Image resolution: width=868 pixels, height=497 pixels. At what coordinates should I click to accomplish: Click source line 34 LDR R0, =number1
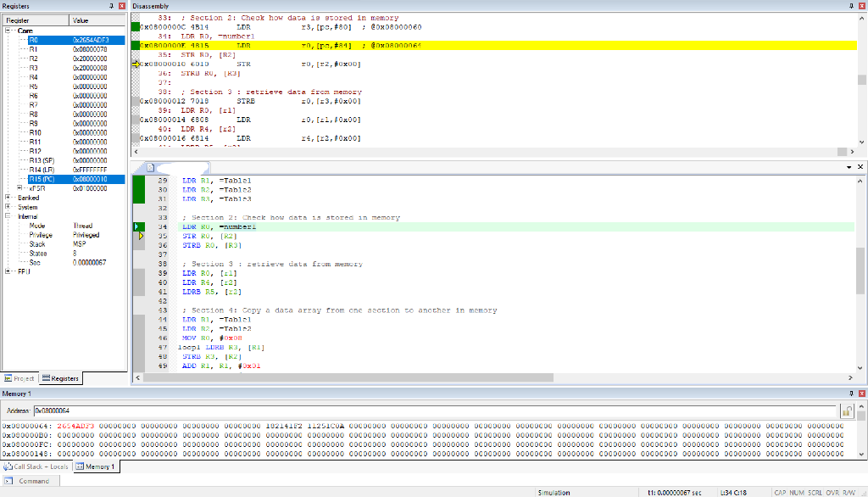coord(219,226)
